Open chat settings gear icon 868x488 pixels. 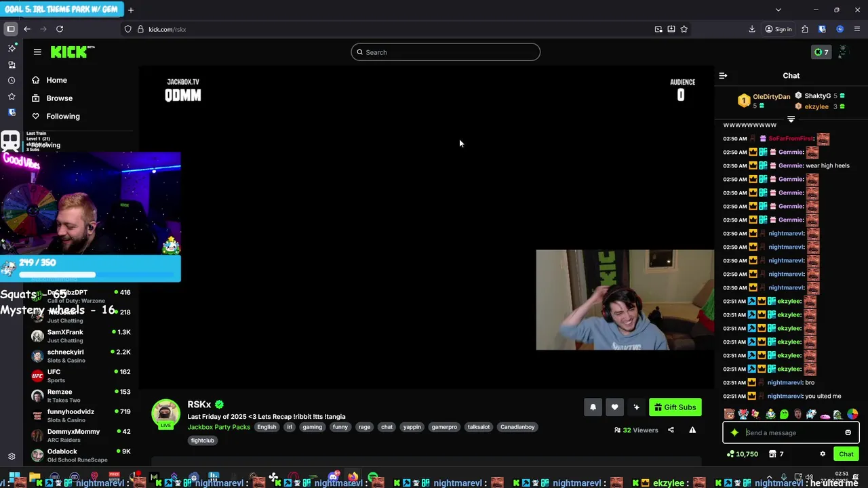pos(823,454)
